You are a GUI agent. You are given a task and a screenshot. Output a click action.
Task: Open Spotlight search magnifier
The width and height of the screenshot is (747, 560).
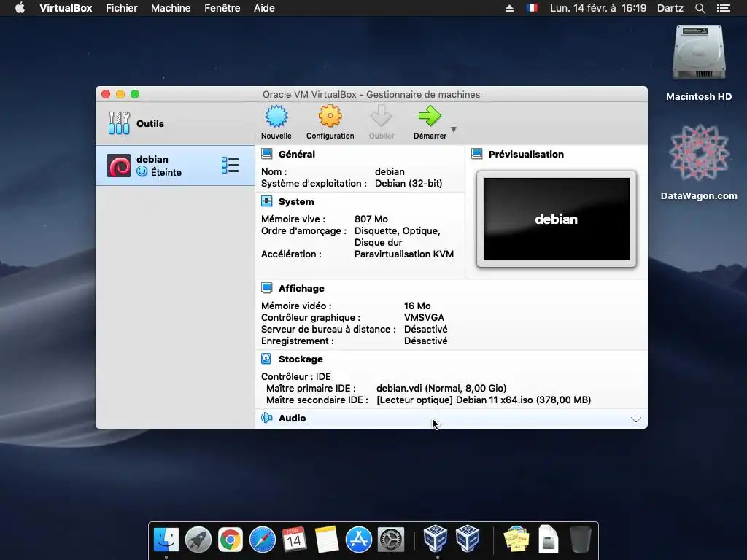pos(700,8)
